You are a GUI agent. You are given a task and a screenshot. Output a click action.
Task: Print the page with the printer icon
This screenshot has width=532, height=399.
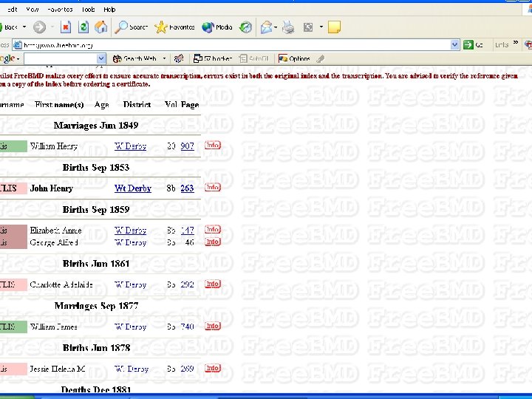[x=288, y=27]
